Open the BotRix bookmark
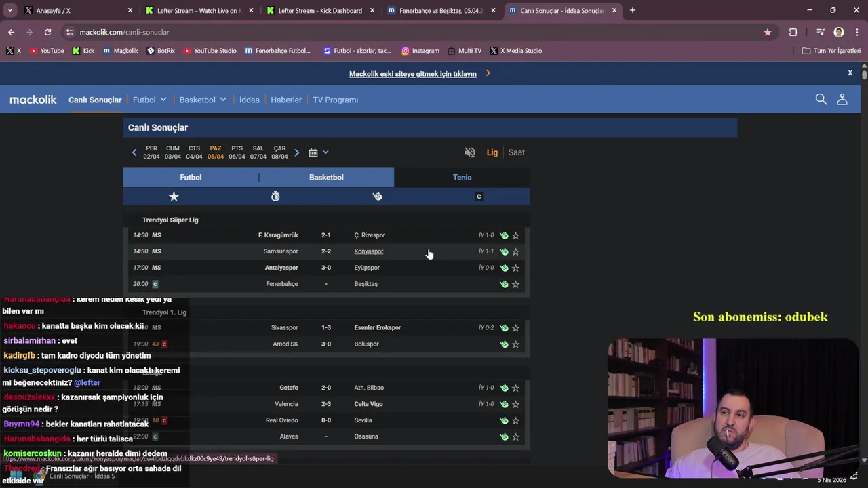Screen dimensions: 868x488 coord(161,51)
